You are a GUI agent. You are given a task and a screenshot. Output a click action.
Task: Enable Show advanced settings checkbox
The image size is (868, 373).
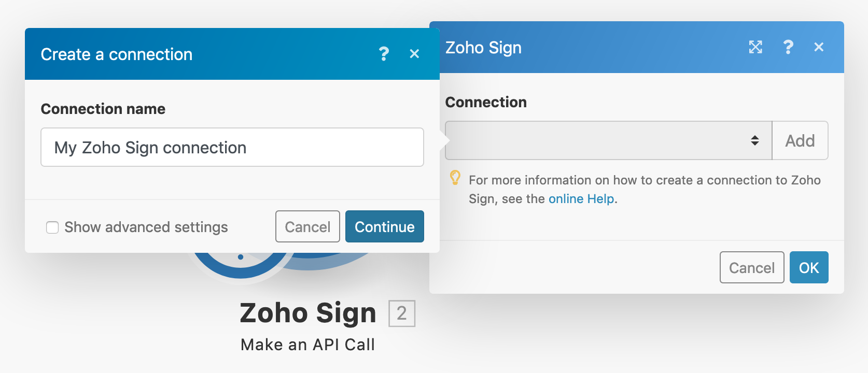(x=52, y=227)
